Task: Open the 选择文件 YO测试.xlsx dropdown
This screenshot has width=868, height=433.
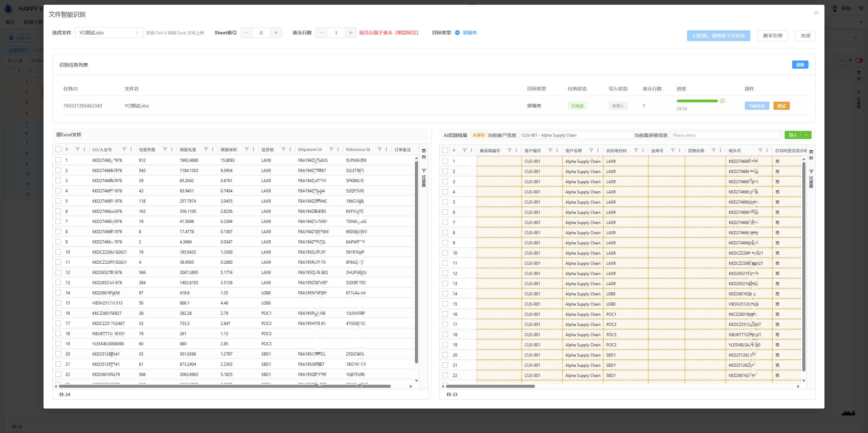Action: [x=109, y=33]
